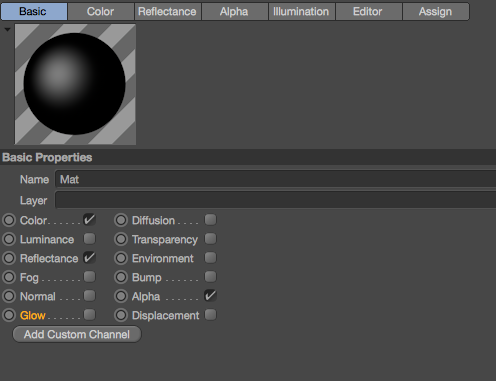Enable the Bump channel checkbox

(x=210, y=277)
